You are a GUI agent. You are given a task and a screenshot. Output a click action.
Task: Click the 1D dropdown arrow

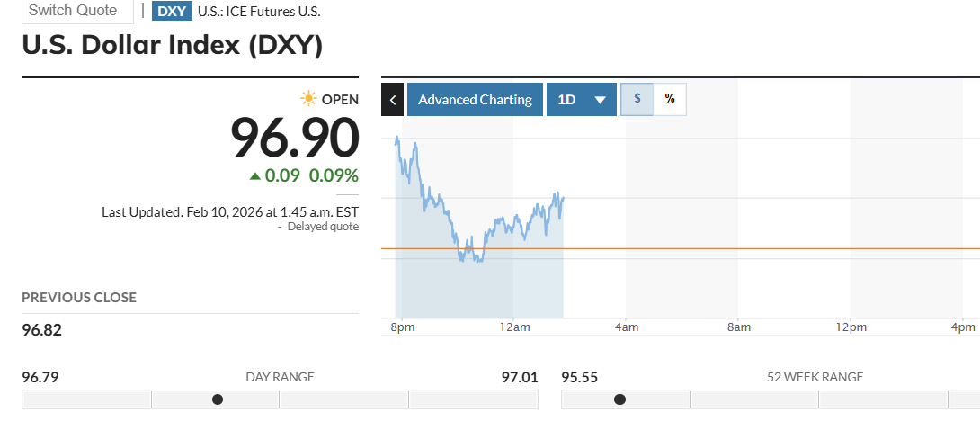tap(600, 100)
